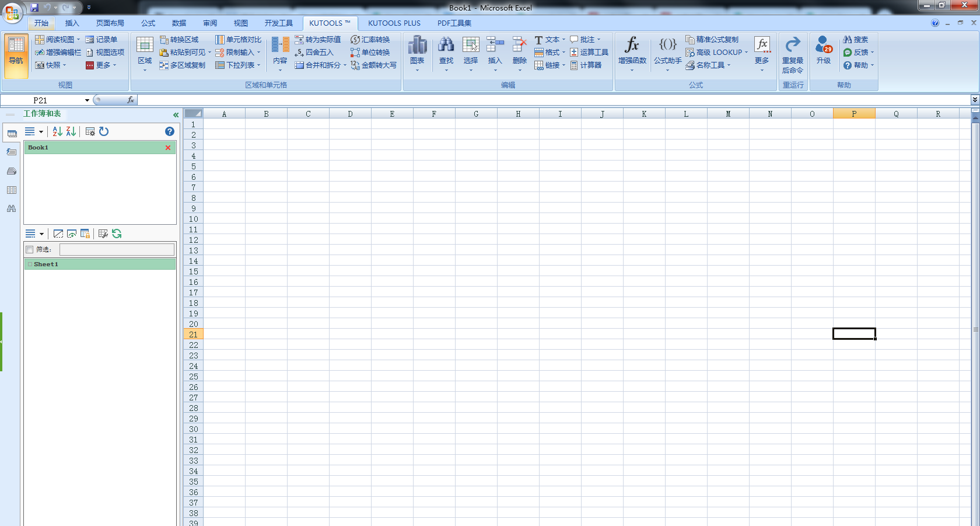Enable the 筛选 filter checkbox in navigation pane

coord(29,249)
